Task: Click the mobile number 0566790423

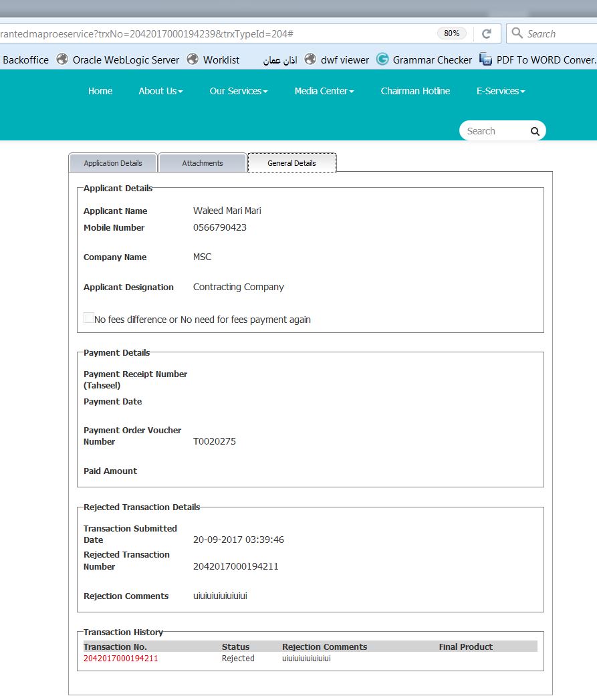Action: pyautogui.click(x=220, y=228)
